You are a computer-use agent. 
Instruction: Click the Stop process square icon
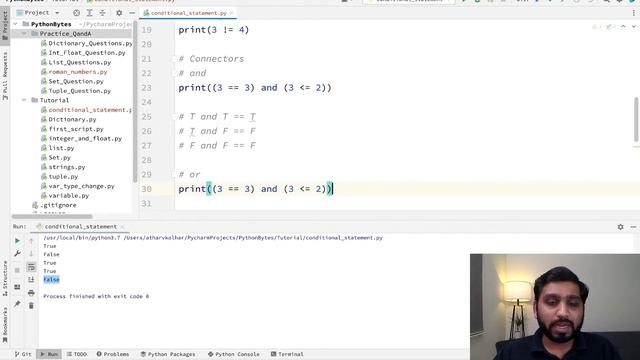coord(17,270)
